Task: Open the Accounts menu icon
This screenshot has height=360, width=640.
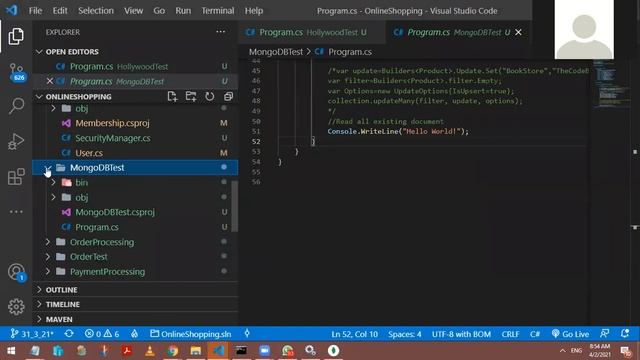Action: pos(17,273)
